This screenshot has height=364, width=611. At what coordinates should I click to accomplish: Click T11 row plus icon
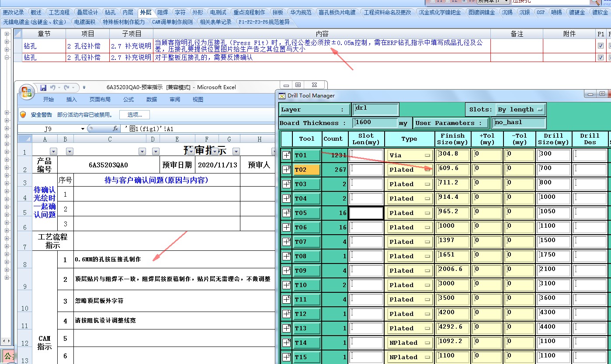click(286, 299)
